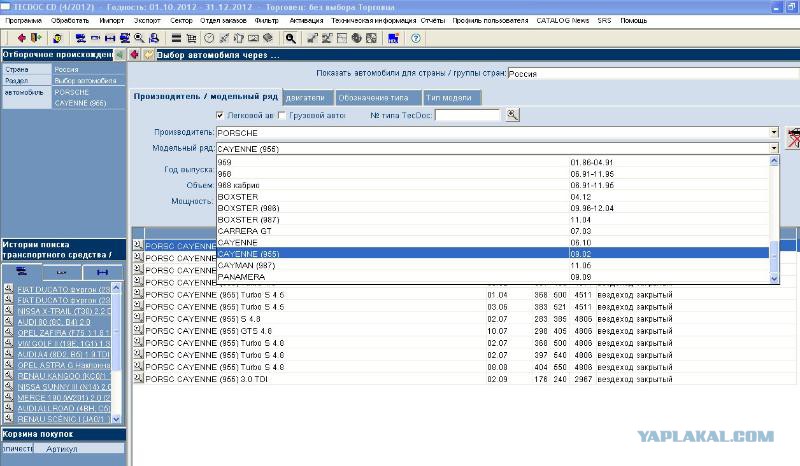Open the 'Производитель' PORSCHE dropdown arrow
The height and width of the screenshot is (466, 800).
[x=774, y=133]
